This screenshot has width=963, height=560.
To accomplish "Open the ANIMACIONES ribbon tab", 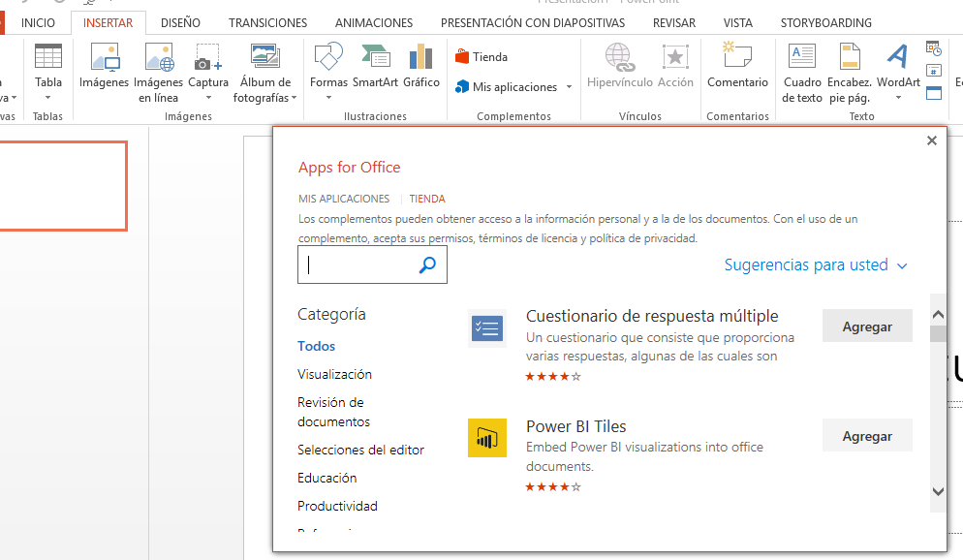I will point(374,23).
